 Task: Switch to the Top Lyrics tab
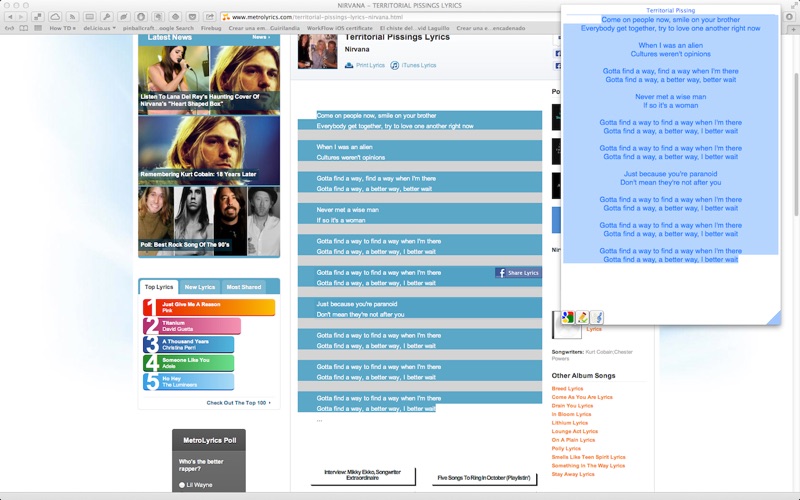[159, 287]
